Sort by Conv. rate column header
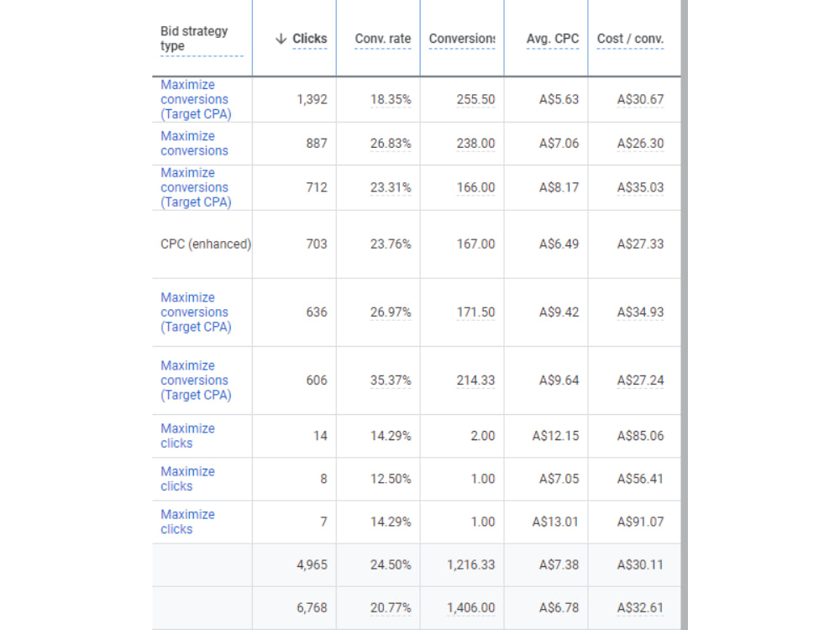The width and height of the screenshot is (840, 630). [382, 39]
